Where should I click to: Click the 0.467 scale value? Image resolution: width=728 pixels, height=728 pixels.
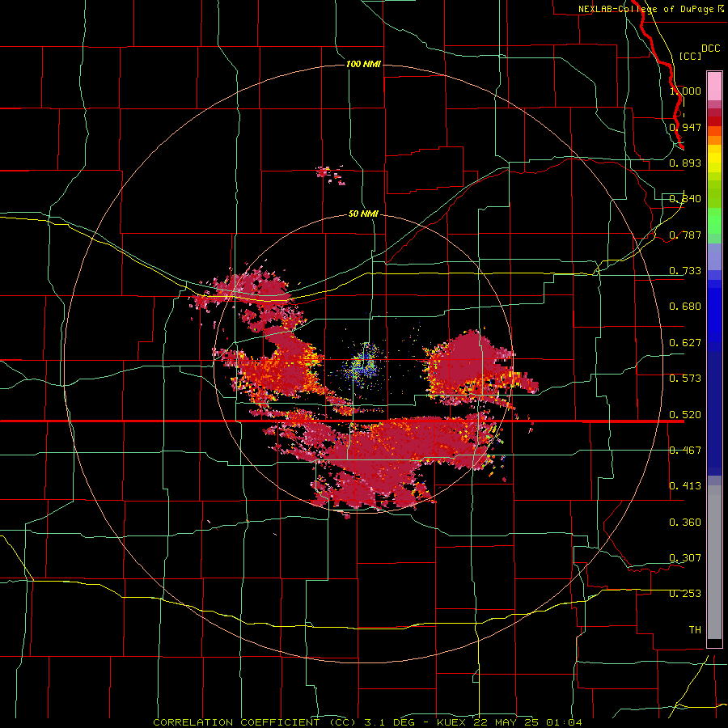685,451
